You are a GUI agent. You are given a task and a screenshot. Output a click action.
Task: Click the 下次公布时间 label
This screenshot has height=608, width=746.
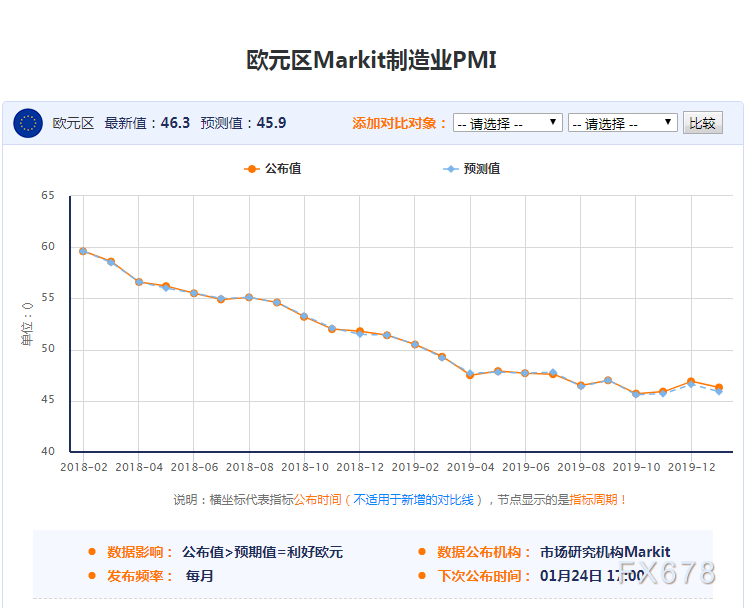(483, 576)
